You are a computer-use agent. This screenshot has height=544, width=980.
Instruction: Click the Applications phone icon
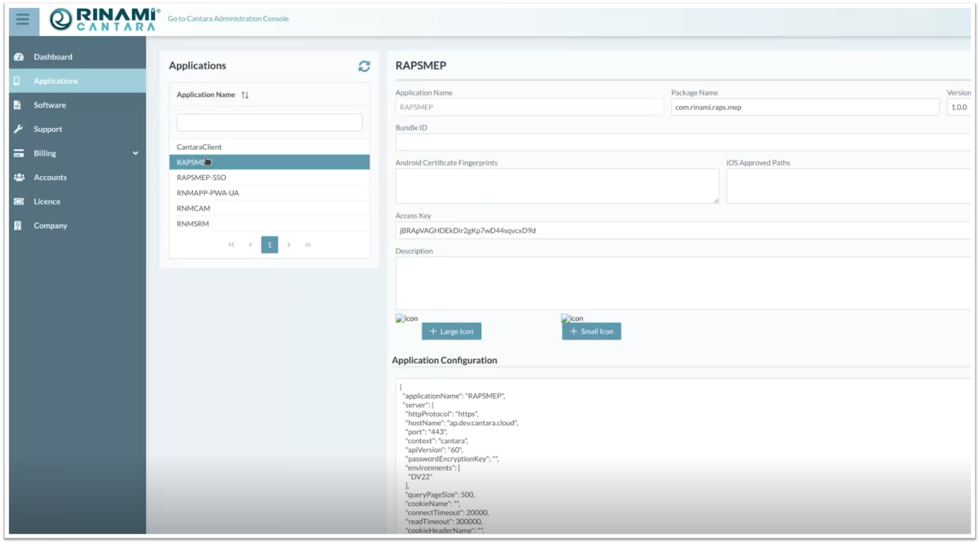pyautogui.click(x=17, y=81)
